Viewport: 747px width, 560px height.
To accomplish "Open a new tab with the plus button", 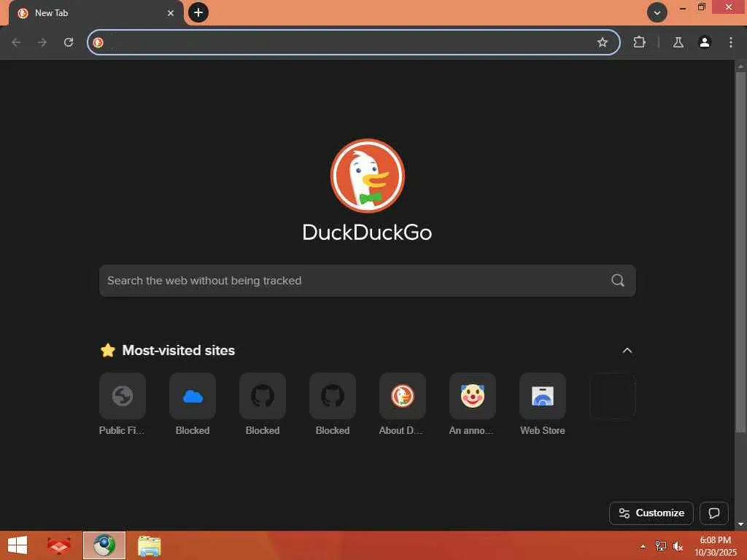I will [198, 13].
